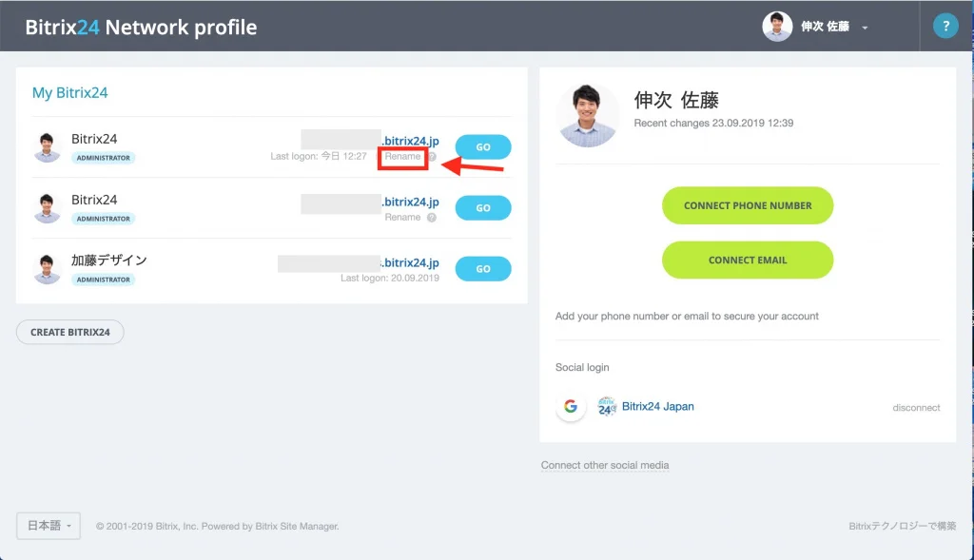The width and height of the screenshot is (974, 560).
Task: Click GO for the first Bitrix24 account
Action: (483, 147)
